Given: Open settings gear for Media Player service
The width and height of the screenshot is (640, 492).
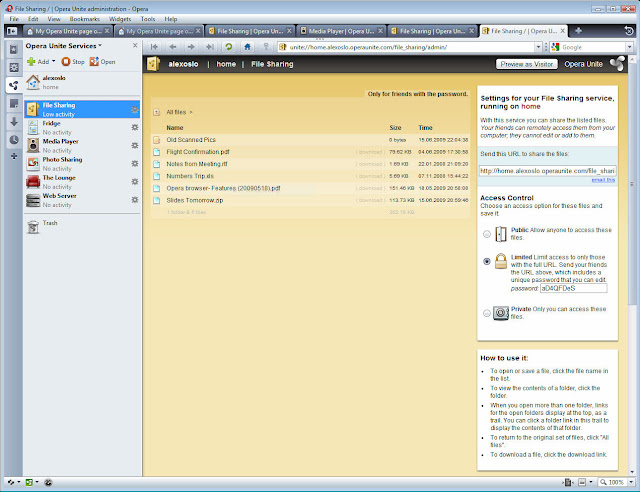Looking at the screenshot, I should coord(135,145).
